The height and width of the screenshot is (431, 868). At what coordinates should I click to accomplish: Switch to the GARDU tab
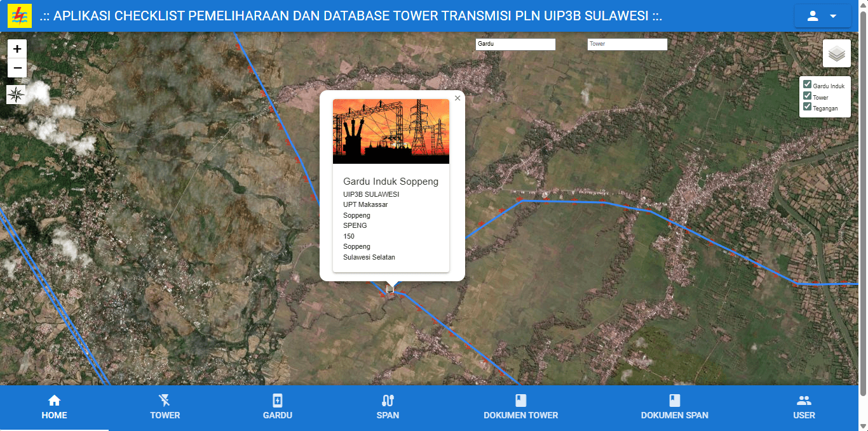coord(278,408)
